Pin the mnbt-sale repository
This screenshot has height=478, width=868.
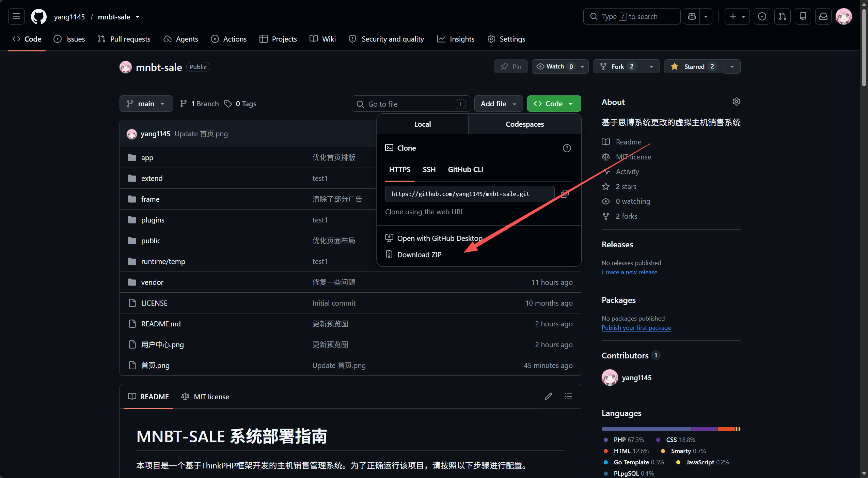511,66
